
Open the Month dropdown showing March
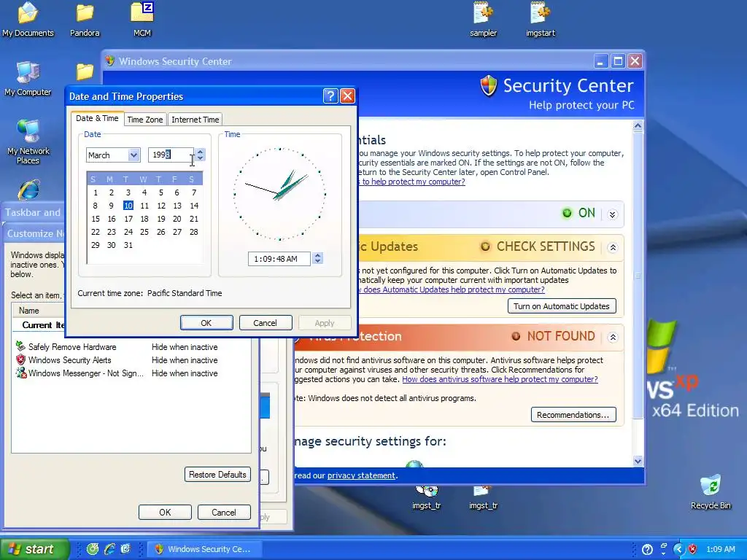point(134,155)
